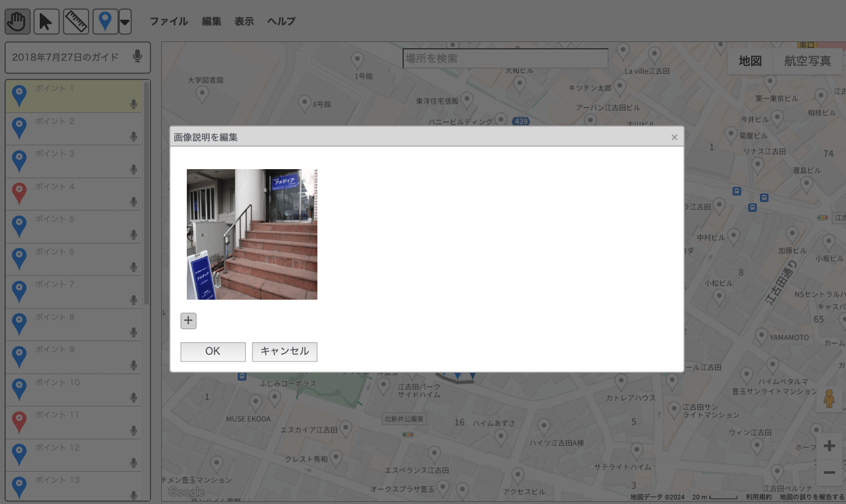Switch map to 地図 view
Screen dimensions: 846x504
[x=750, y=61]
